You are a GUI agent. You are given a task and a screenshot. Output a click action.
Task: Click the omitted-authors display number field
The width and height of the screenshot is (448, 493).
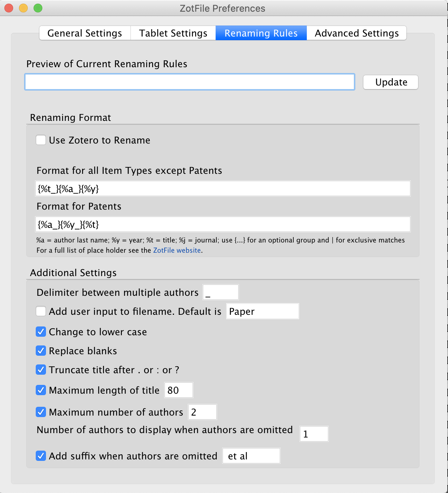(x=314, y=434)
